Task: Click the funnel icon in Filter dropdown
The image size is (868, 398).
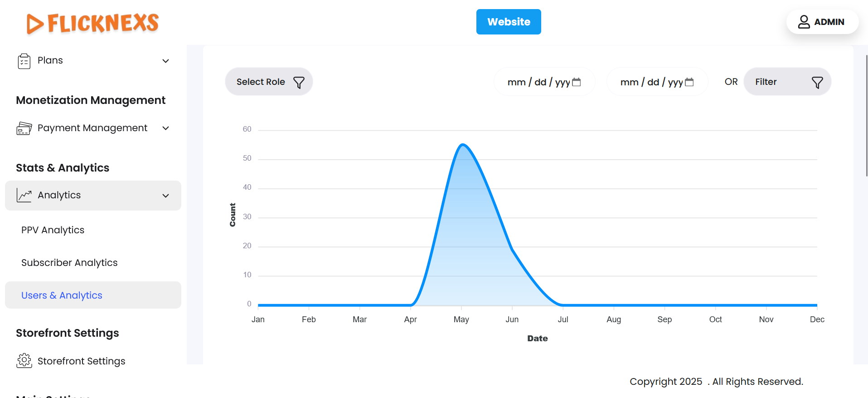Action: coord(817,82)
